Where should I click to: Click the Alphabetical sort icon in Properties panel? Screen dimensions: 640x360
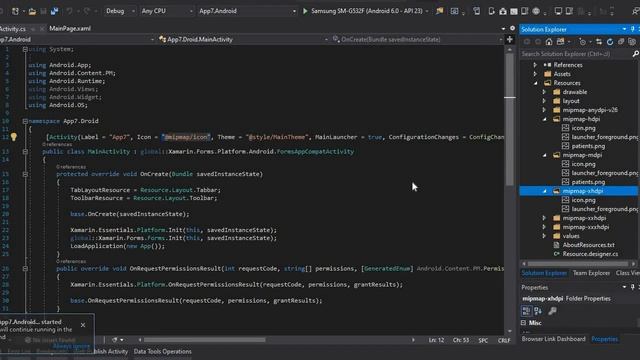point(538,311)
